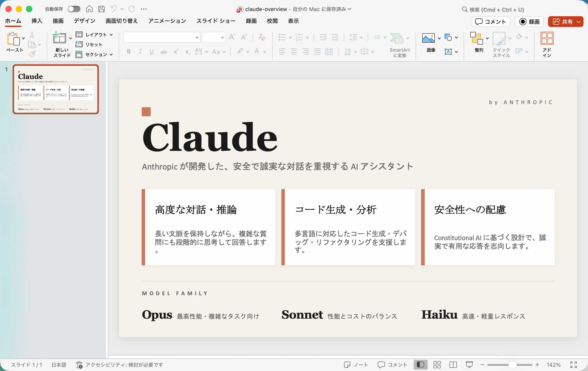588x371 pixels.
Task: Open the 整列 arrange icon
Action: coord(476,38)
